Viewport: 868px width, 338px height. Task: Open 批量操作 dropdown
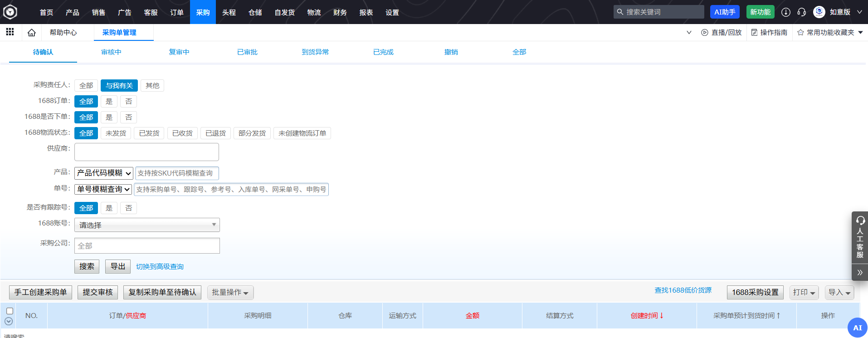pos(230,293)
